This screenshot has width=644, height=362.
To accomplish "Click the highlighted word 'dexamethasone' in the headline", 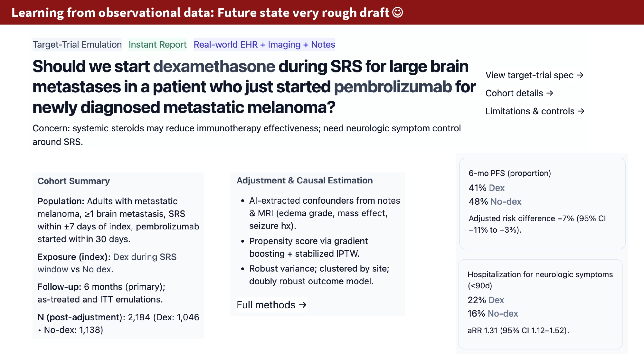I will click(214, 66).
